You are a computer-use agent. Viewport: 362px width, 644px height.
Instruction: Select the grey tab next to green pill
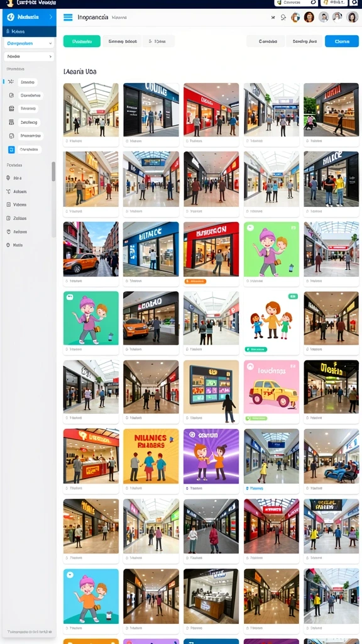[123, 41]
